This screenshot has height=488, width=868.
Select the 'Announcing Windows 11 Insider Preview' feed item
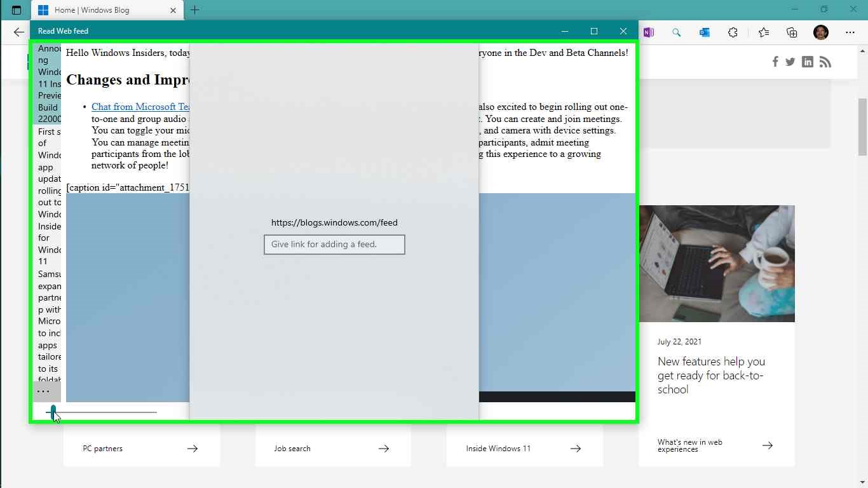pos(47,84)
